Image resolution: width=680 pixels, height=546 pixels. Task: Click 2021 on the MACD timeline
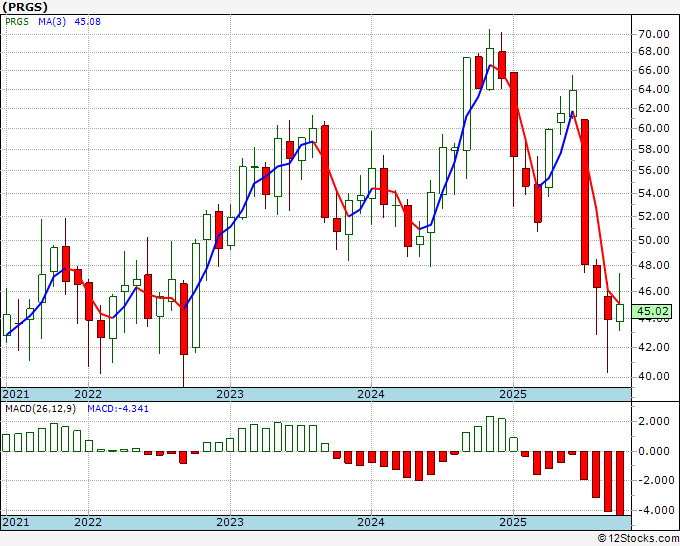[x=16, y=522]
